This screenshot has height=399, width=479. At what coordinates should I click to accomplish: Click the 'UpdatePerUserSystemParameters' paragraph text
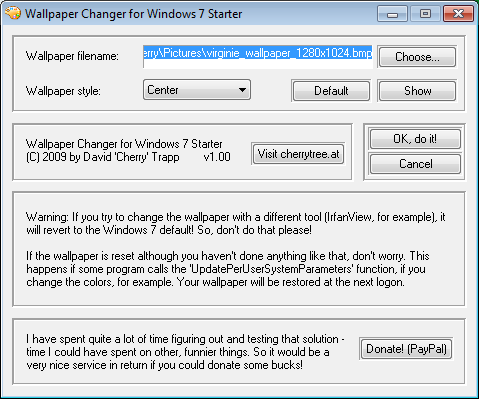(x=227, y=269)
